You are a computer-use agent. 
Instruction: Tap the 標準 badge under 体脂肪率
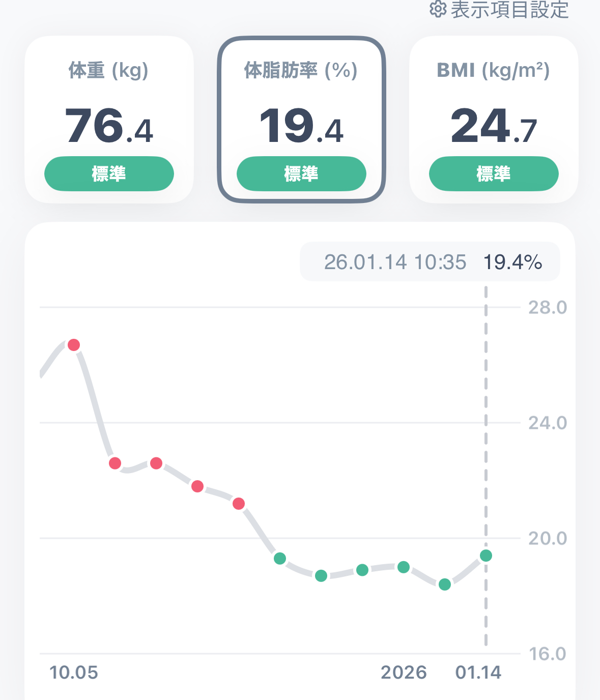click(301, 174)
